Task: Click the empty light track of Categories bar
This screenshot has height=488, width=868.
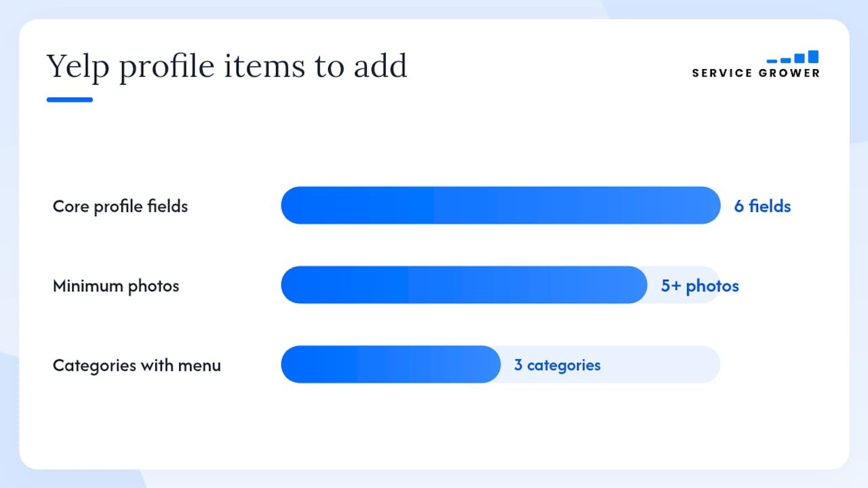Action: (661, 365)
